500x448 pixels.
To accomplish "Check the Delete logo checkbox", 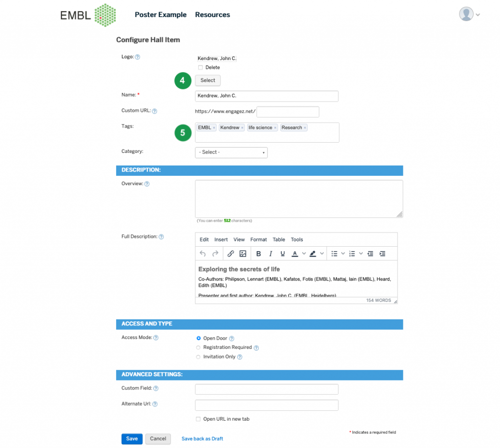I will click(x=200, y=67).
